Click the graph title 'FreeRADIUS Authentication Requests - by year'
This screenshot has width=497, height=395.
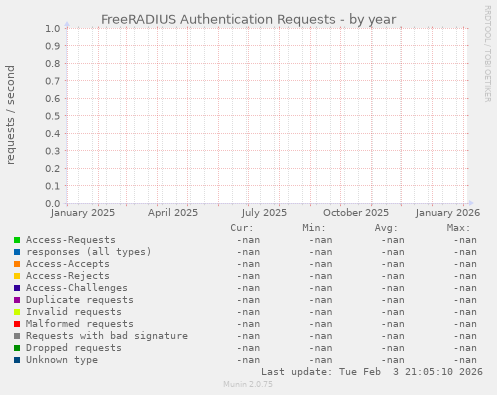[249, 20]
